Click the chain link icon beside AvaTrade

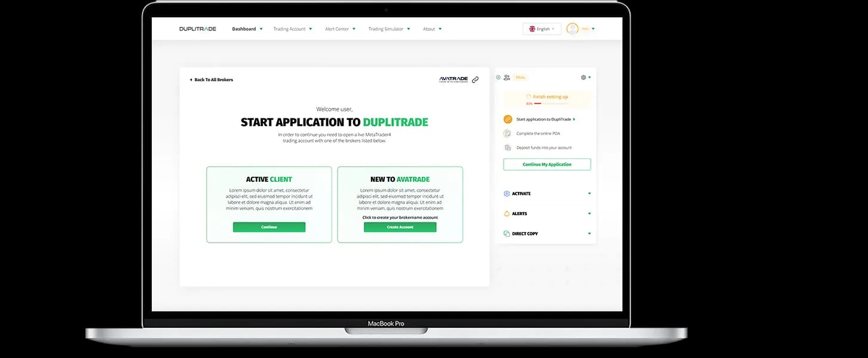point(475,79)
